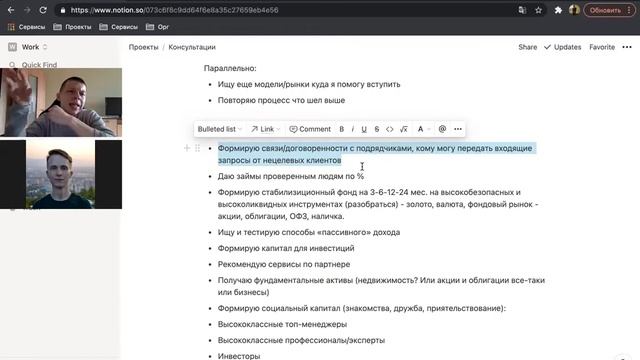This screenshot has width=640, height=360.
Task: Open the page options three-dot menu
Action: point(627,47)
